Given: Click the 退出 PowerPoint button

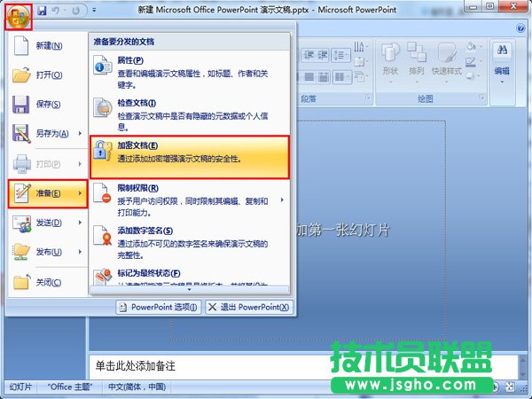Looking at the screenshot, I should tap(248, 307).
